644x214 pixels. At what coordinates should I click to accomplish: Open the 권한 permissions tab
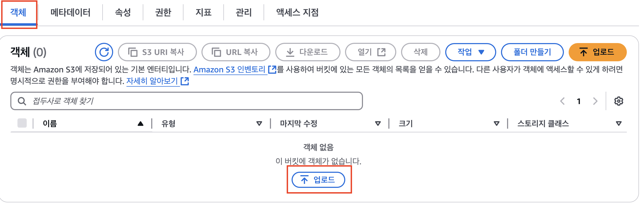[163, 12]
